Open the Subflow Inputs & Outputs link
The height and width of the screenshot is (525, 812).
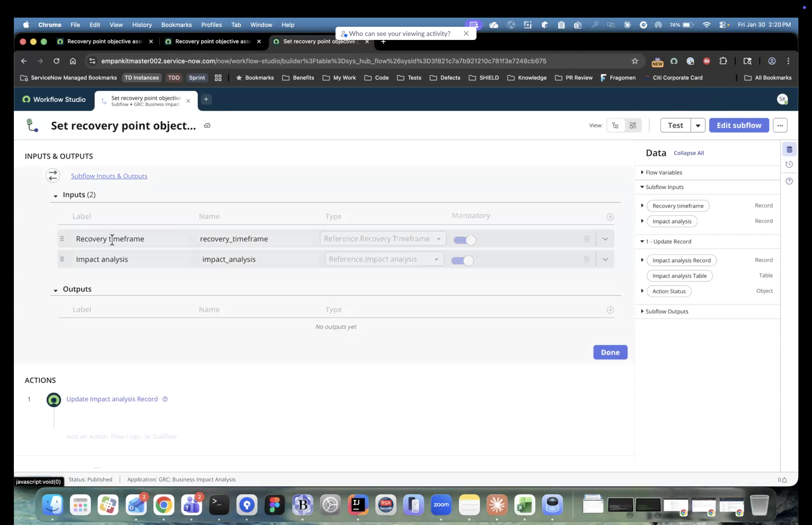[x=109, y=176]
